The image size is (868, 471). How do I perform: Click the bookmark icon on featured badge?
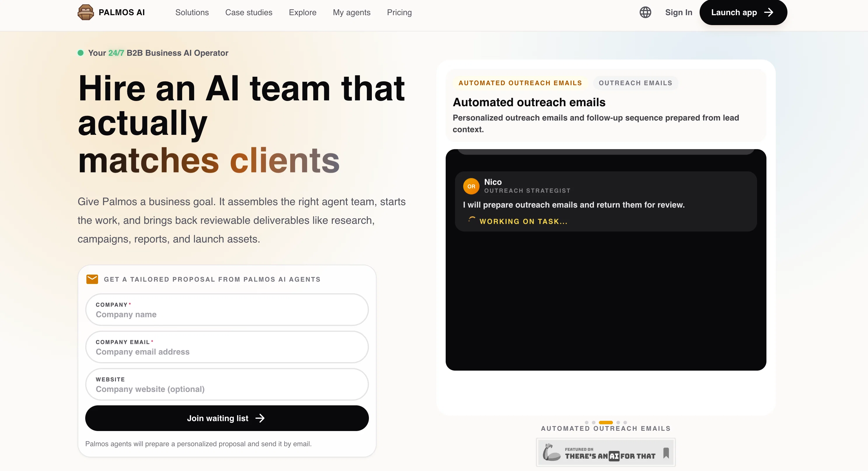click(x=666, y=453)
